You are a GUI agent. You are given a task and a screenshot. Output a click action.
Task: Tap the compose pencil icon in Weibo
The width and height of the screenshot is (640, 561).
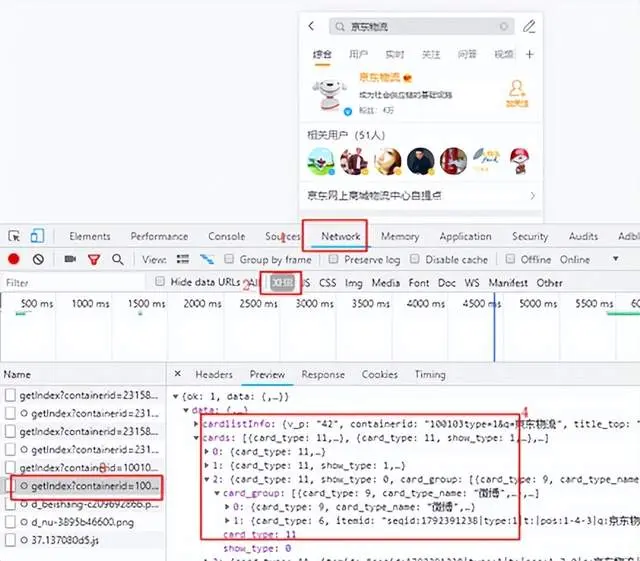(529, 27)
